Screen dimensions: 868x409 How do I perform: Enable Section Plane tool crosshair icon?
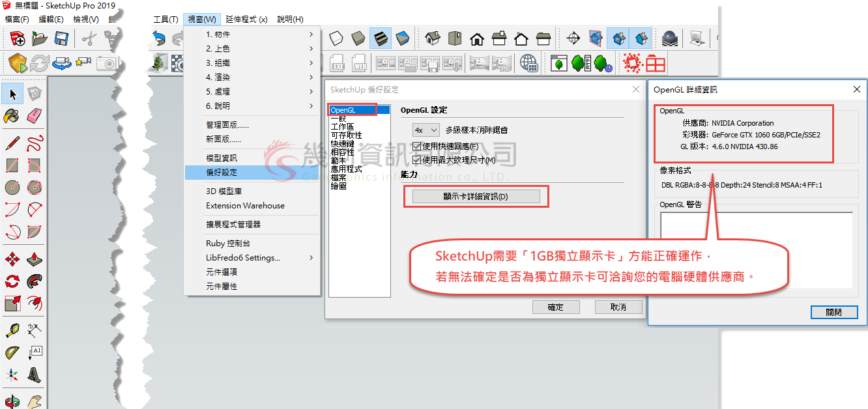(x=573, y=38)
